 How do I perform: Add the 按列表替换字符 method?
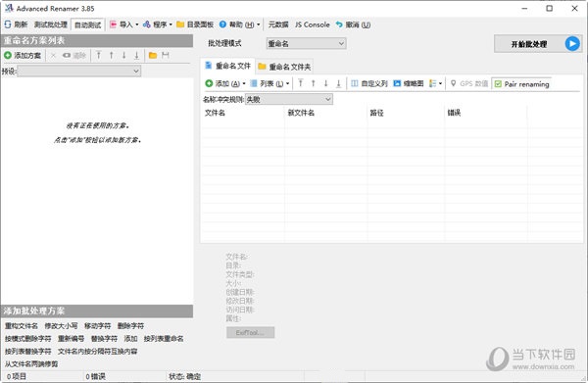(x=27, y=352)
